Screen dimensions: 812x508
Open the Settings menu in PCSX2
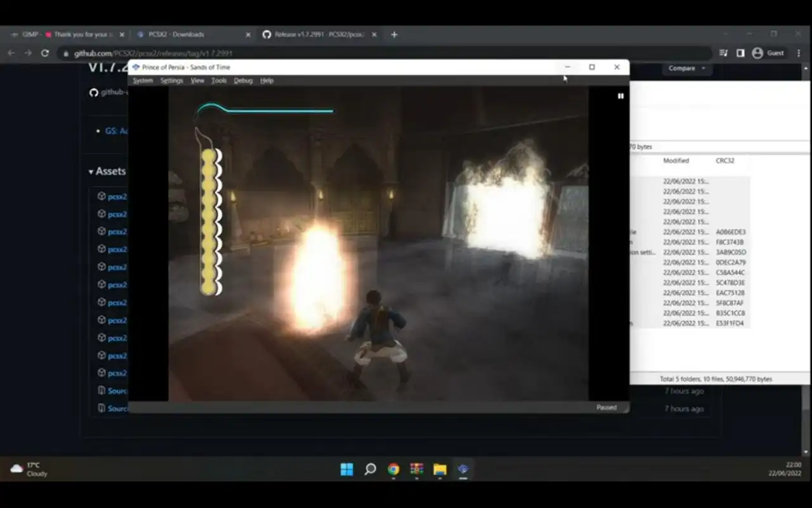[x=171, y=81]
